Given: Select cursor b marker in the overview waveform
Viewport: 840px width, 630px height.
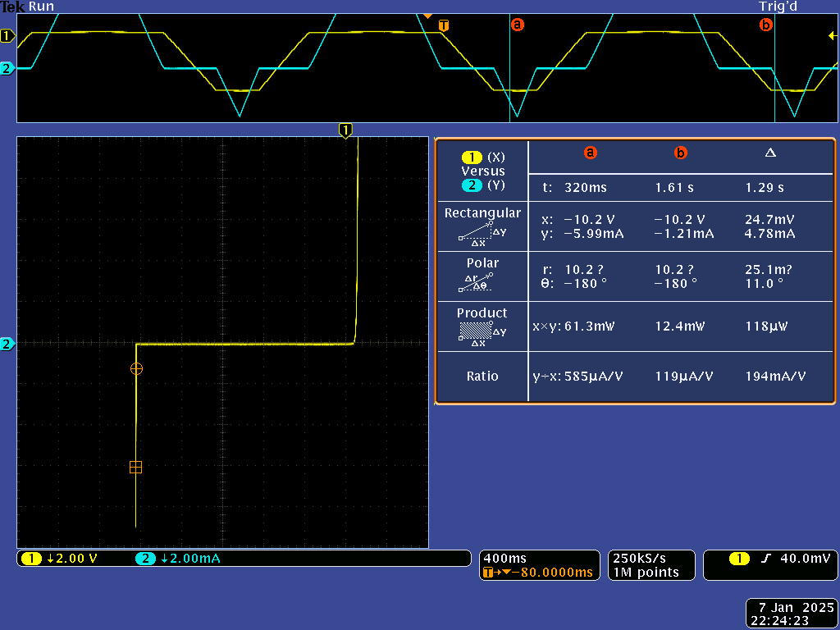Looking at the screenshot, I should 766,25.
